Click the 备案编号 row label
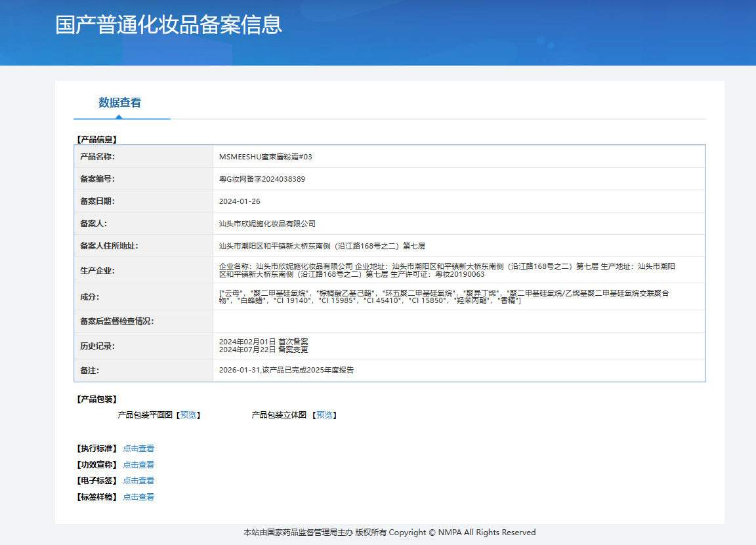Screen dimensions: 756x545 [x=97, y=179]
